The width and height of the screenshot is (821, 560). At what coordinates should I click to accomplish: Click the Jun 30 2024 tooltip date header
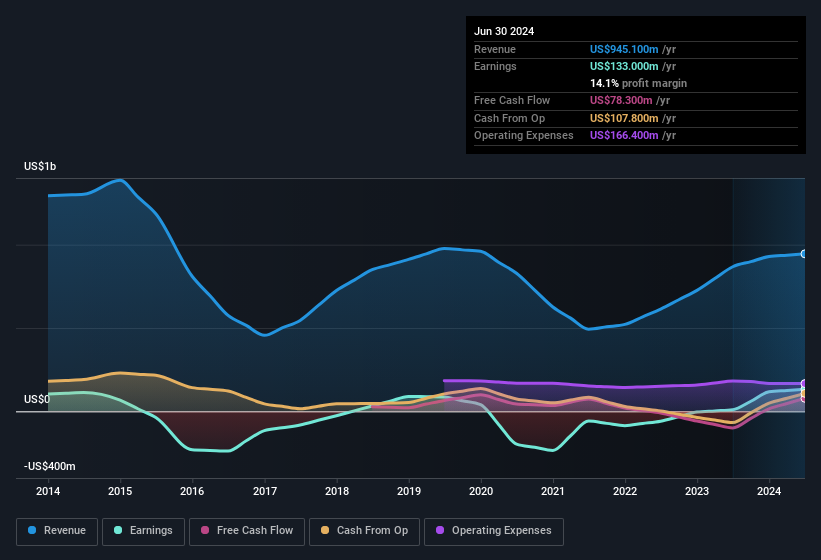point(504,31)
